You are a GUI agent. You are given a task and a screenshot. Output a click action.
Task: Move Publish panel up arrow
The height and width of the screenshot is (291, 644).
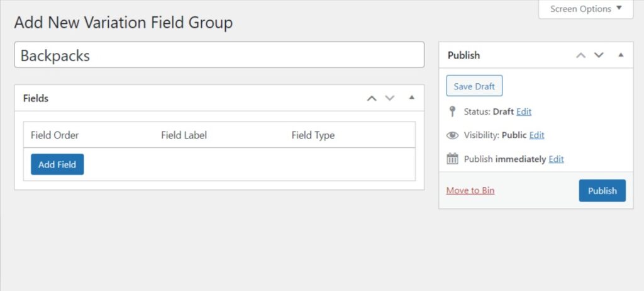pyautogui.click(x=580, y=55)
